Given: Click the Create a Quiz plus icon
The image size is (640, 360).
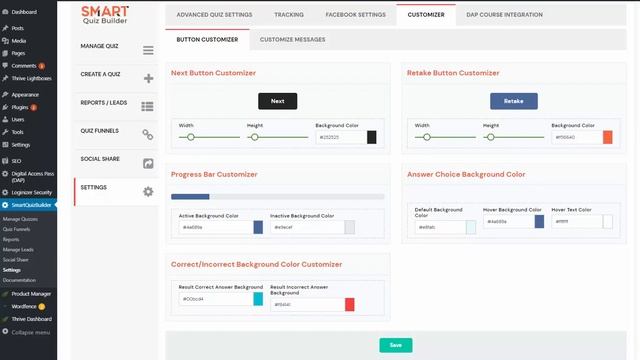Looking at the screenshot, I should [148, 78].
